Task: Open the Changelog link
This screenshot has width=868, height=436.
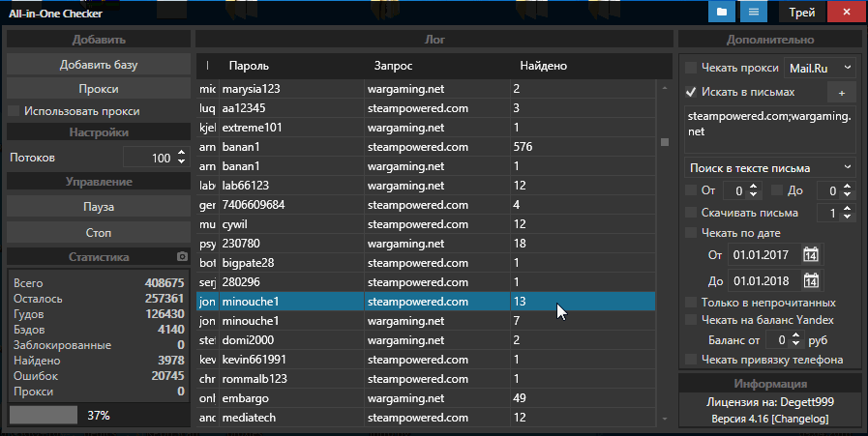Action: [800, 419]
